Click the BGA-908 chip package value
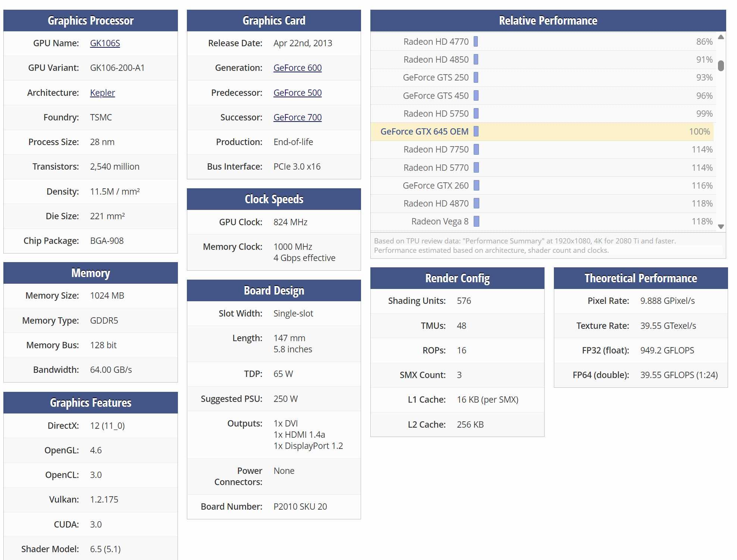This screenshot has width=737, height=560. pos(107,241)
